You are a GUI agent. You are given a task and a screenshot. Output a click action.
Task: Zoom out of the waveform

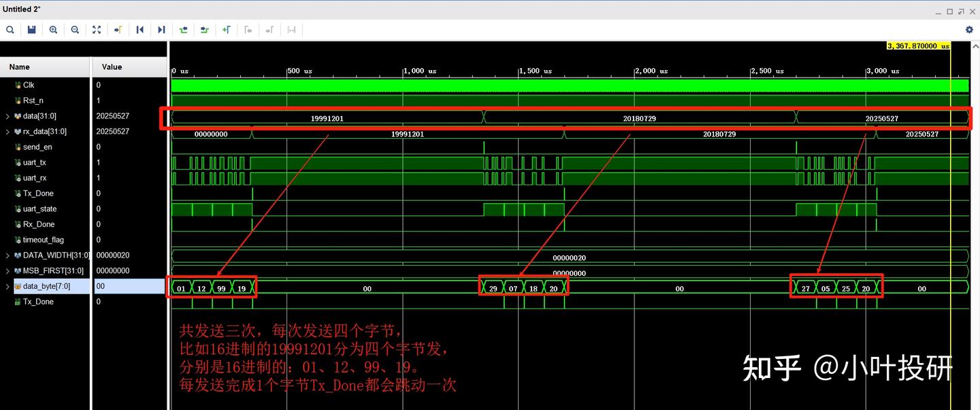coord(75,29)
